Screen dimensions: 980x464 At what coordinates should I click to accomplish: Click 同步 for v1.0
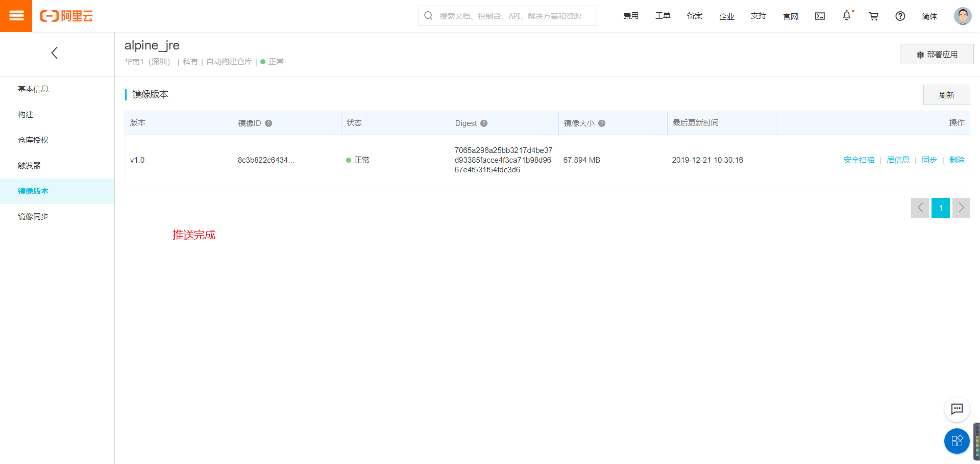pos(929,160)
